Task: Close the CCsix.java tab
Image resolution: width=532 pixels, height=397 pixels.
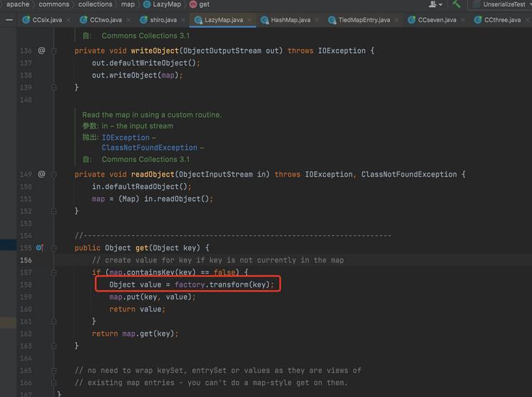Action: 68,20
